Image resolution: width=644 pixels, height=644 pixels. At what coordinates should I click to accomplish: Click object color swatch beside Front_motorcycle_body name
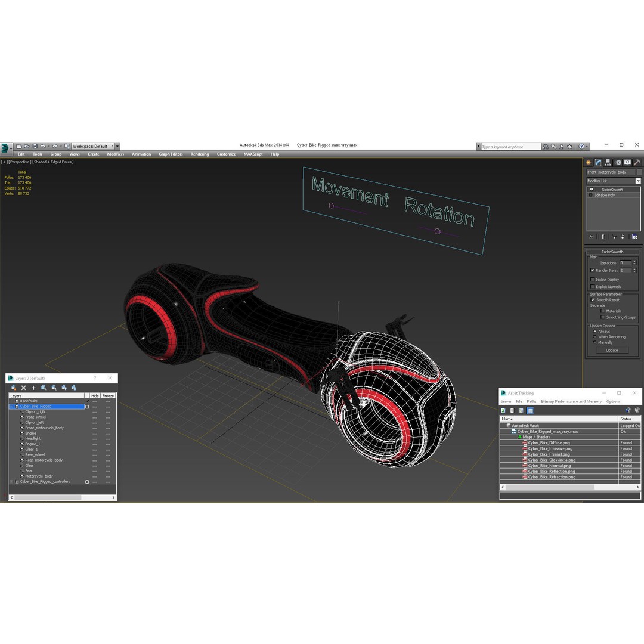coord(639,172)
